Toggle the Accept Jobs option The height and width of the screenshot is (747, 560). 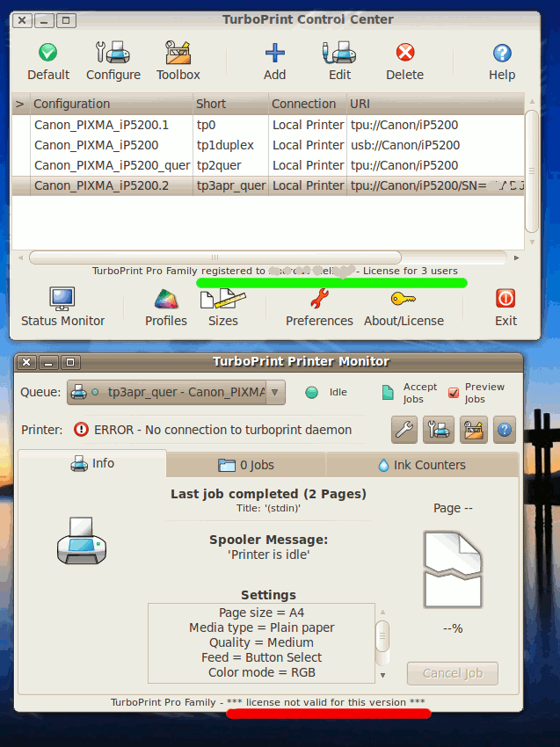[389, 393]
